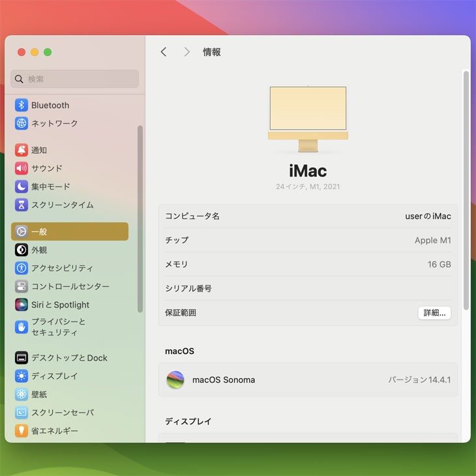The width and height of the screenshot is (476, 476).
Task: Open the 外観 appearance icon
Action: click(22, 250)
